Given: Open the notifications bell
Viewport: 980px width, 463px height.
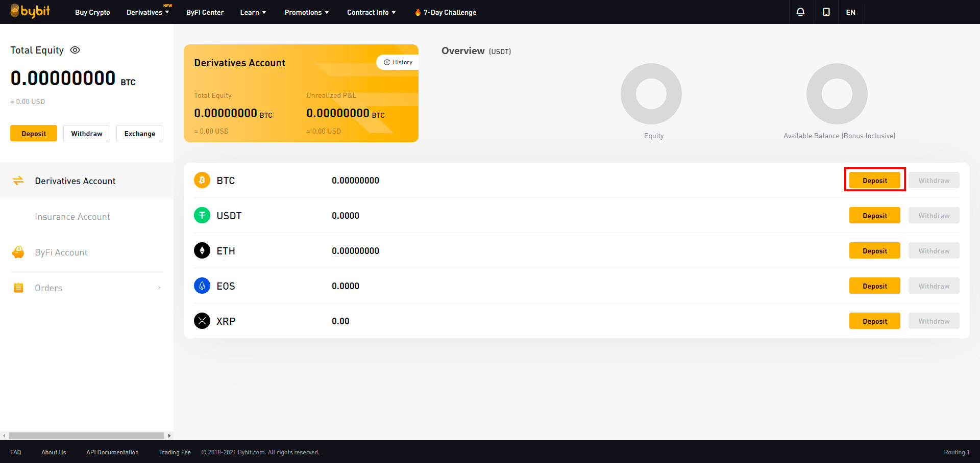Looking at the screenshot, I should (800, 12).
